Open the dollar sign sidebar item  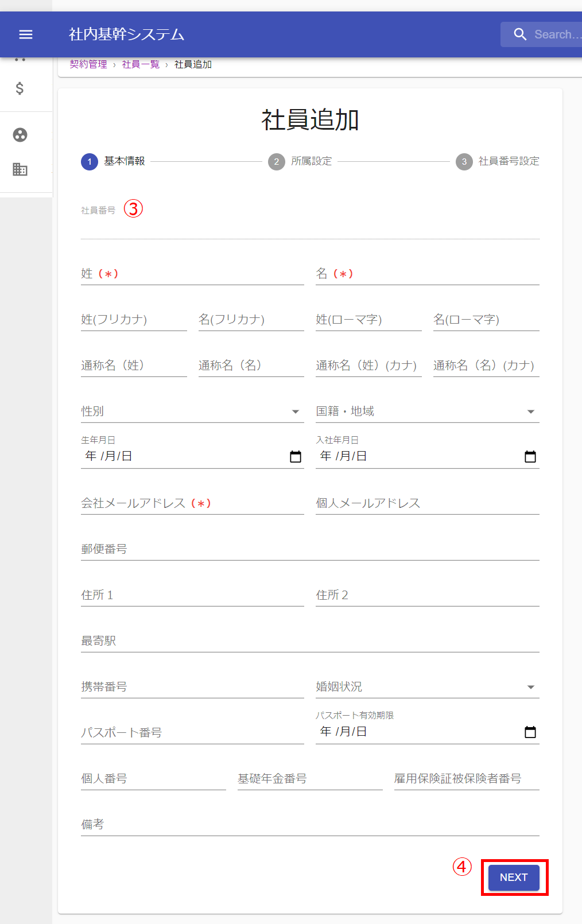(x=20, y=88)
